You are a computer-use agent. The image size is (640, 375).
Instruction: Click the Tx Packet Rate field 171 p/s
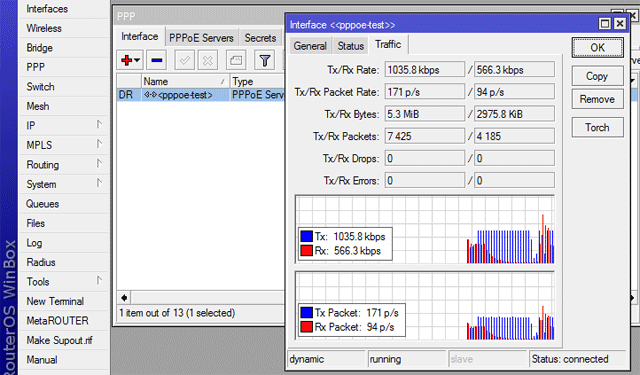[x=424, y=92]
